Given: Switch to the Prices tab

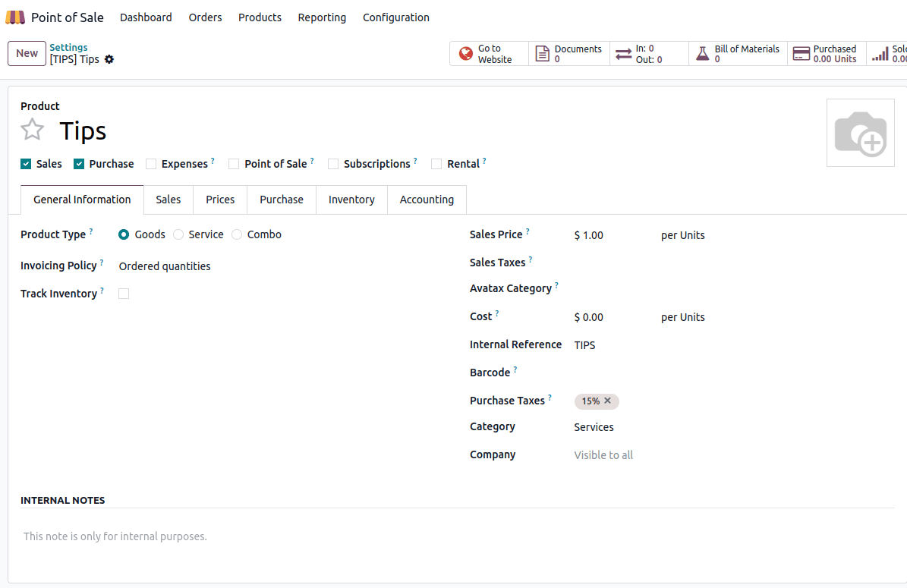Looking at the screenshot, I should click(x=220, y=200).
